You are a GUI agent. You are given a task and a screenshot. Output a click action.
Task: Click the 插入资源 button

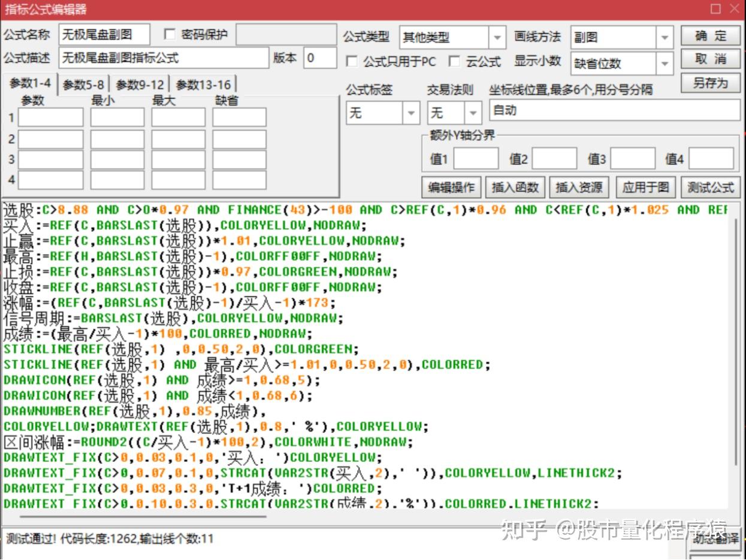pyautogui.click(x=579, y=187)
